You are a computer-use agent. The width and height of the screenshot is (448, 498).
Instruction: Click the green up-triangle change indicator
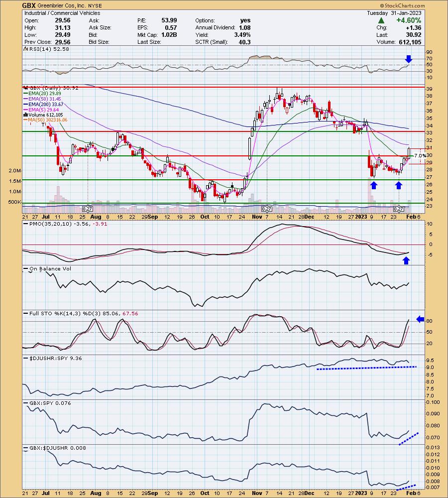(x=381, y=20)
